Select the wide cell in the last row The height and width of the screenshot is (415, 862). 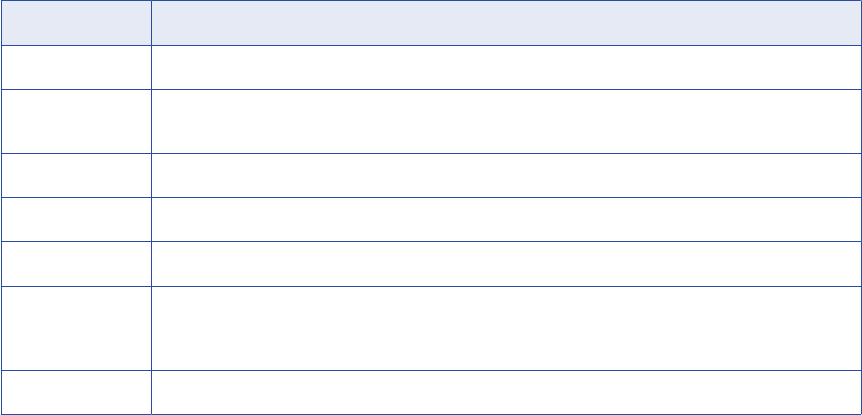(505, 392)
